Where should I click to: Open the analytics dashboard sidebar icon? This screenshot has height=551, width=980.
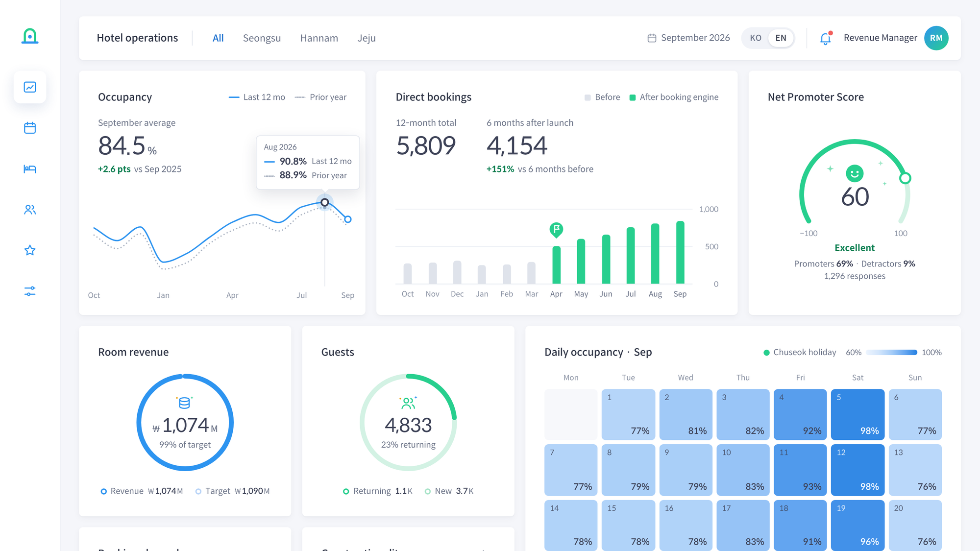(30, 87)
